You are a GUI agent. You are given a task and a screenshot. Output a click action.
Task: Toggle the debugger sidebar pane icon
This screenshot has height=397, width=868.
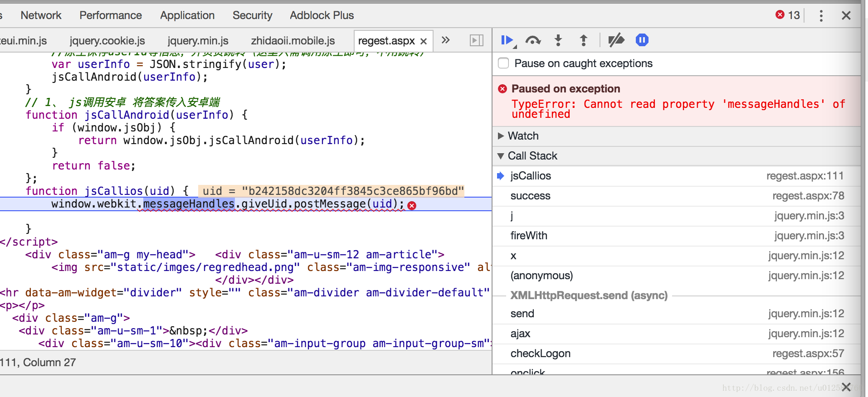pos(476,41)
